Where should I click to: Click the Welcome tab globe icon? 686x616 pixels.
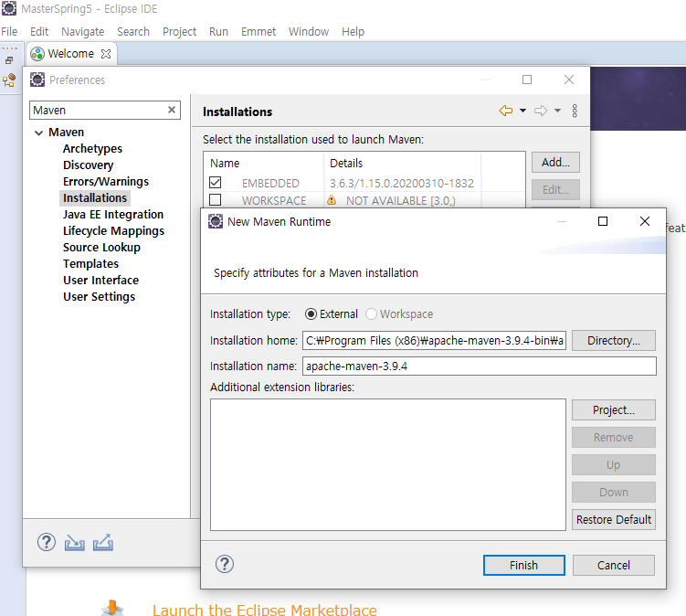coord(37,53)
